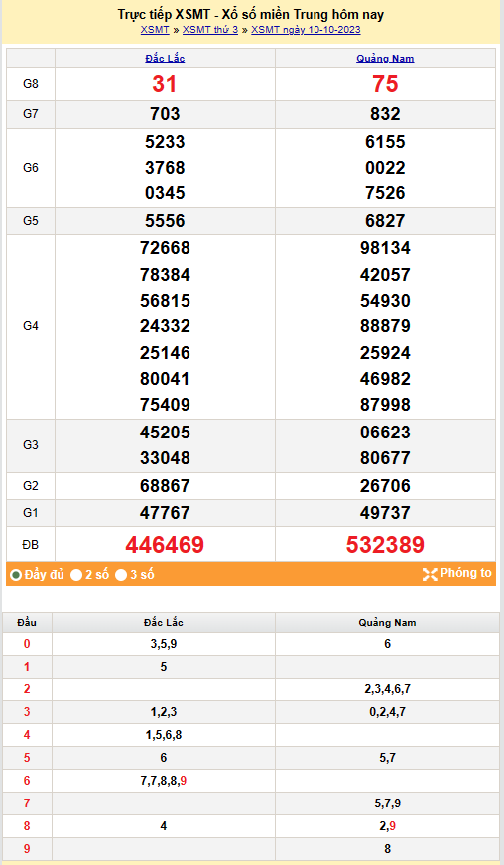The image size is (504, 865).
Task: Click G4 number 25146
Action: click(165, 353)
